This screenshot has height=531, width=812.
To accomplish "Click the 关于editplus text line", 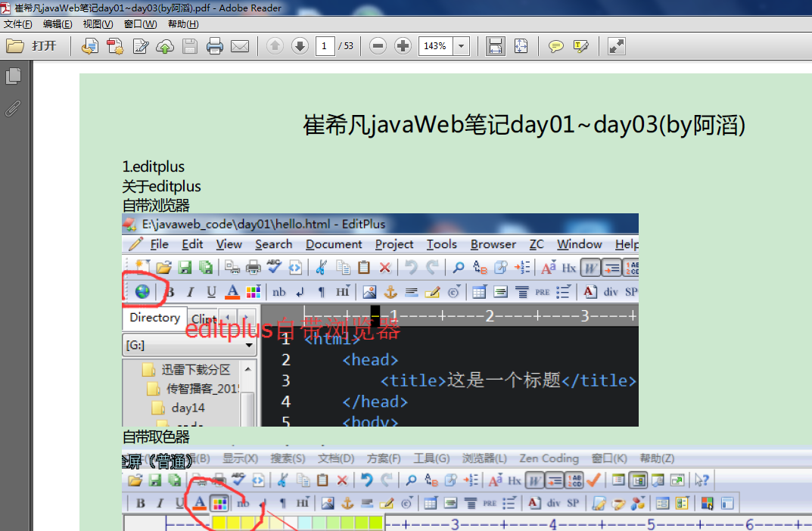I will point(162,186).
